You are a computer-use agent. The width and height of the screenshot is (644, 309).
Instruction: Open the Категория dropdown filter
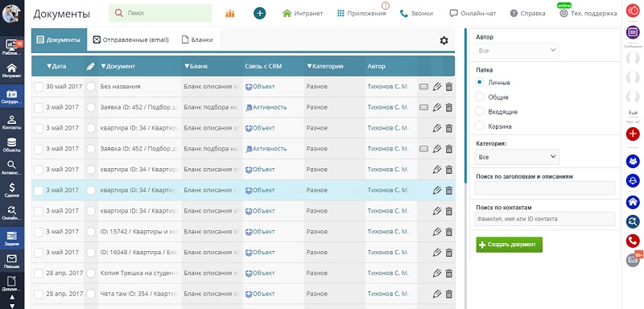click(517, 157)
